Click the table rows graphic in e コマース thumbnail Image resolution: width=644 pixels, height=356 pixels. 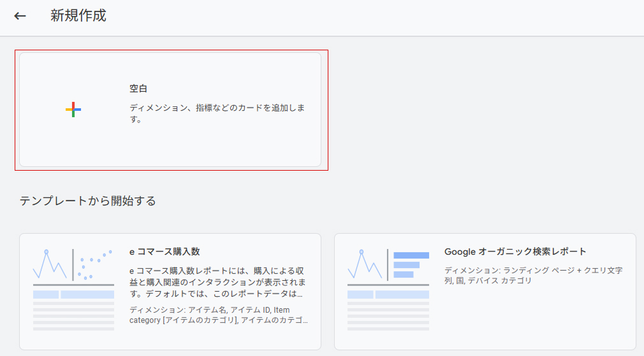[73, 311]
